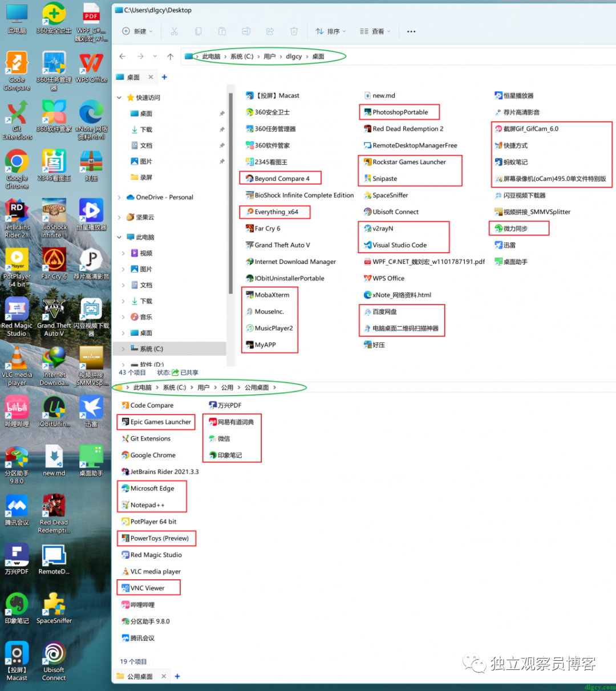616x691 pixels.
Task: Select Notepad++ in the lower list
Action: (143, 505)
